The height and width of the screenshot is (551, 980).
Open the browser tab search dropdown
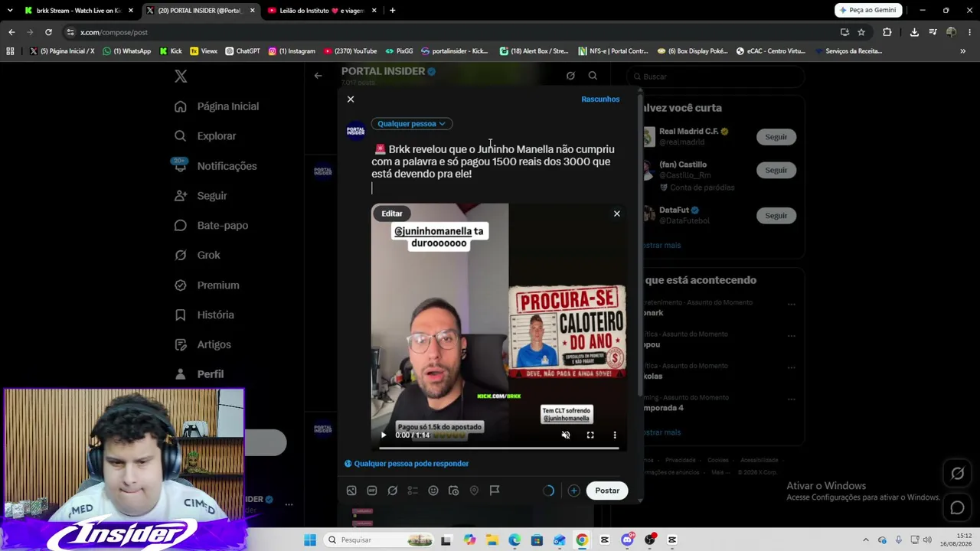click(10, 11)
